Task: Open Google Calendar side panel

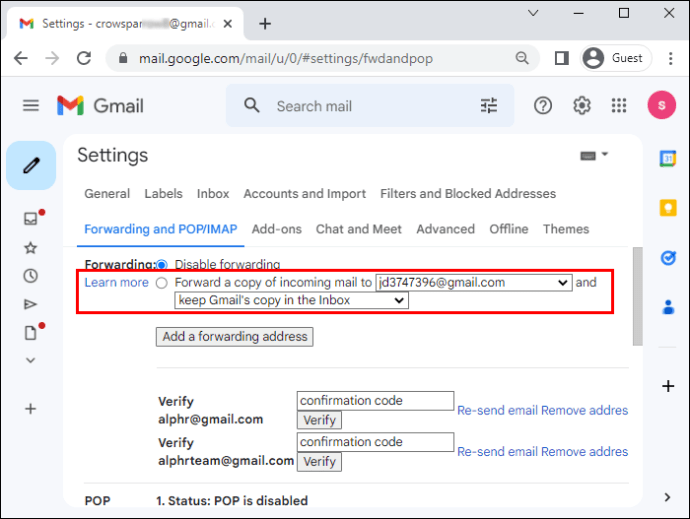Action: [668, 158]
